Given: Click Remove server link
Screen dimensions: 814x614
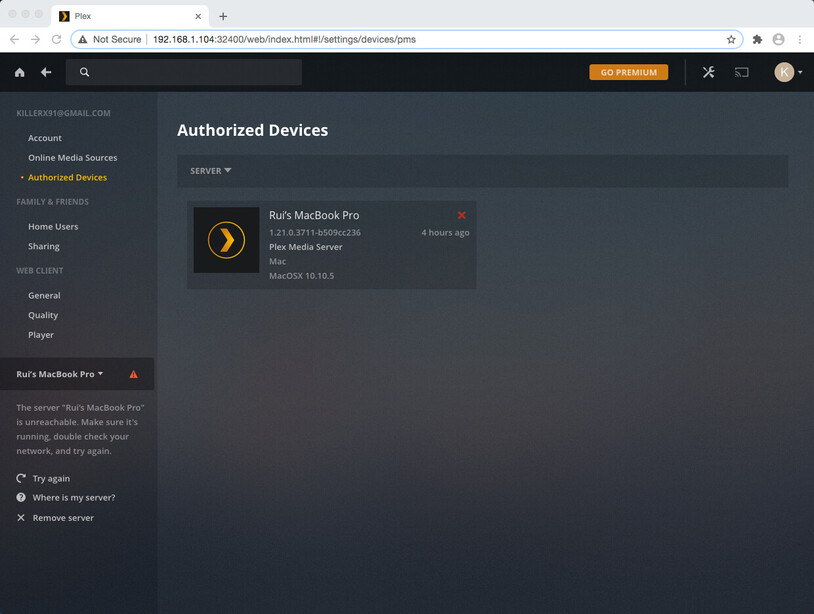Looking at the screenshot, I should tap(63, 518).
